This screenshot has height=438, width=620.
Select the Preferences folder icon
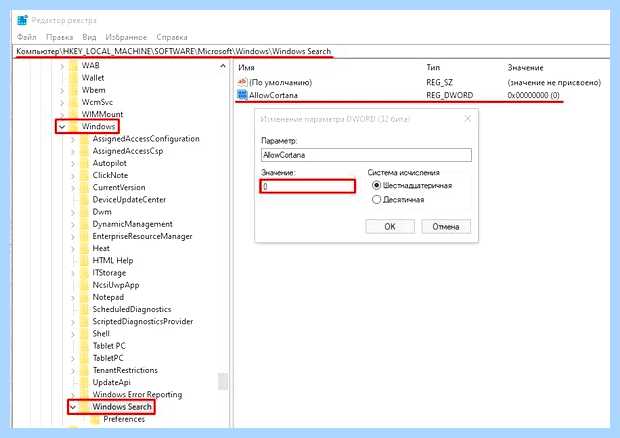(95, 419)
